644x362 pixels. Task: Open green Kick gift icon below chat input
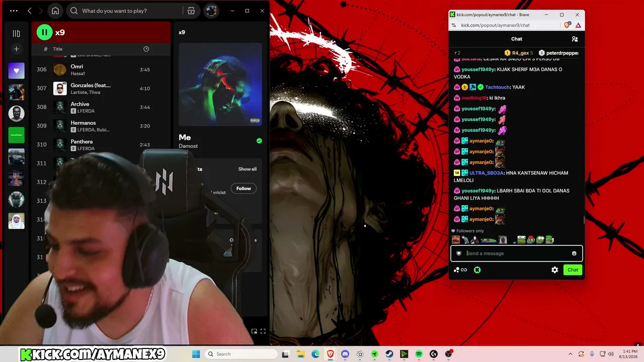pos(477,270)
